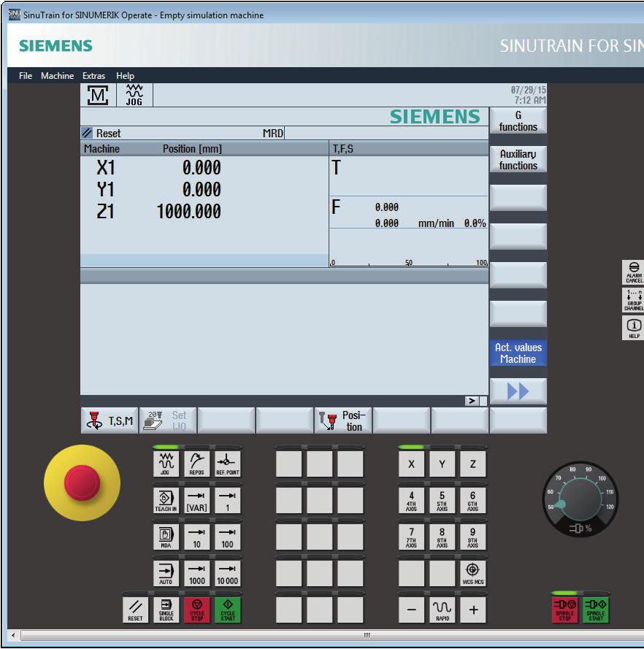
Task: Click the feed rate 0-100 bar
Action: coord(409,262)
